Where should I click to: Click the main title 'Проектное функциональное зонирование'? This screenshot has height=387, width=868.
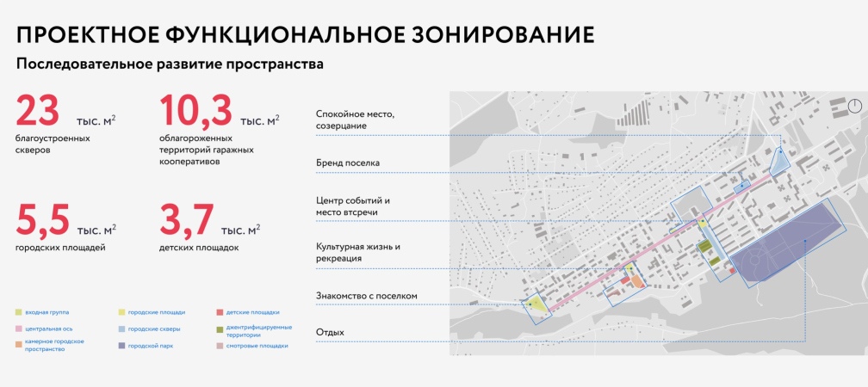(305, 34)
